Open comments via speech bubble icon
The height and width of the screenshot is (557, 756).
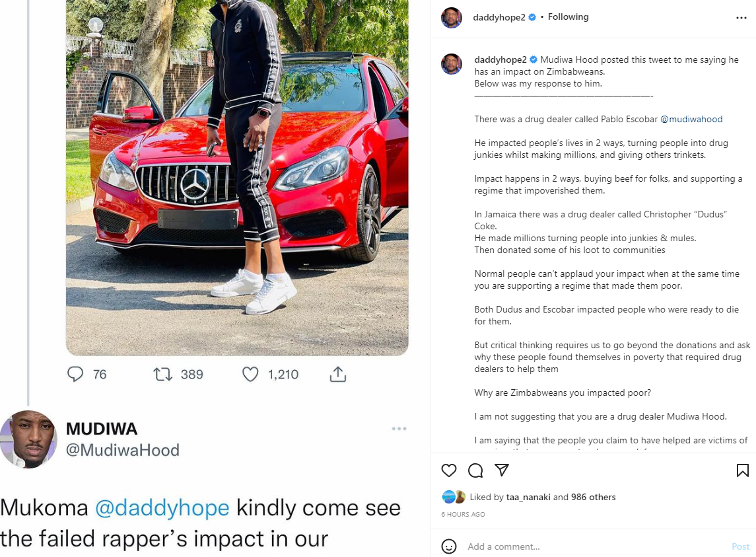(475, 470)
